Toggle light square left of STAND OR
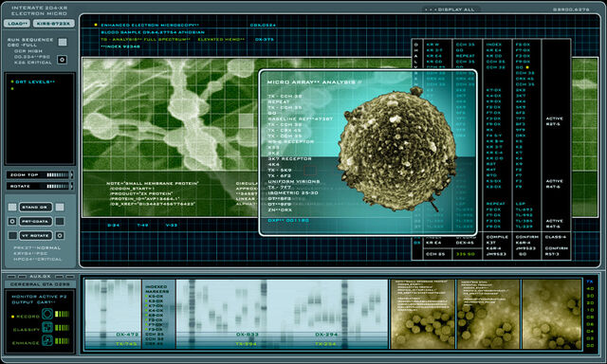 [12, 208]
